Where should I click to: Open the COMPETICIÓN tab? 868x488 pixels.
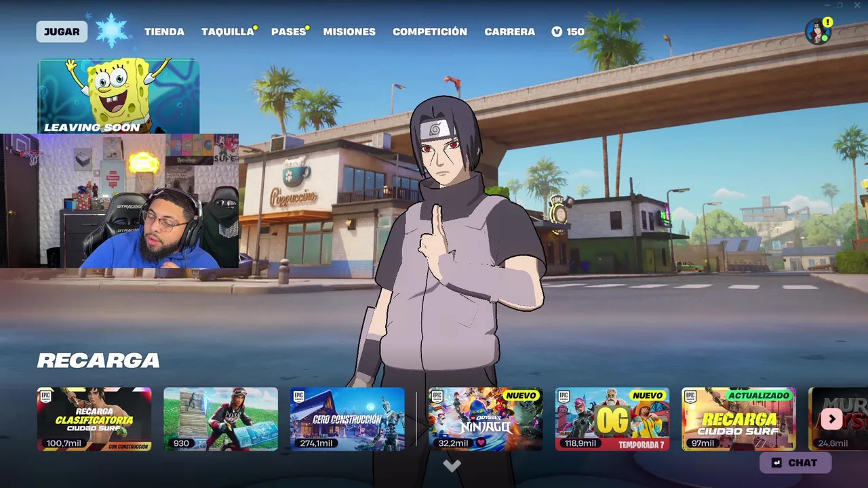point(430,32)
